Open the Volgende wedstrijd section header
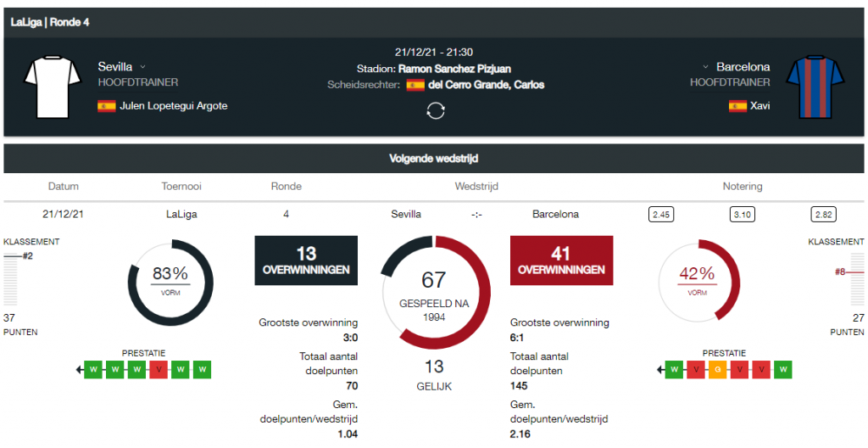This screenshot has width=868, height=448. pyautogui.click(x=434, y=159)
